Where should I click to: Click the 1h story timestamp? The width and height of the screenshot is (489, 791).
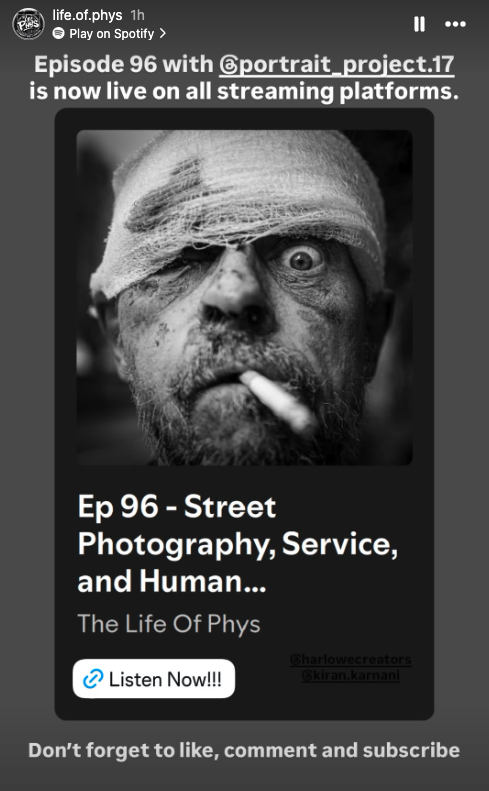137,15
